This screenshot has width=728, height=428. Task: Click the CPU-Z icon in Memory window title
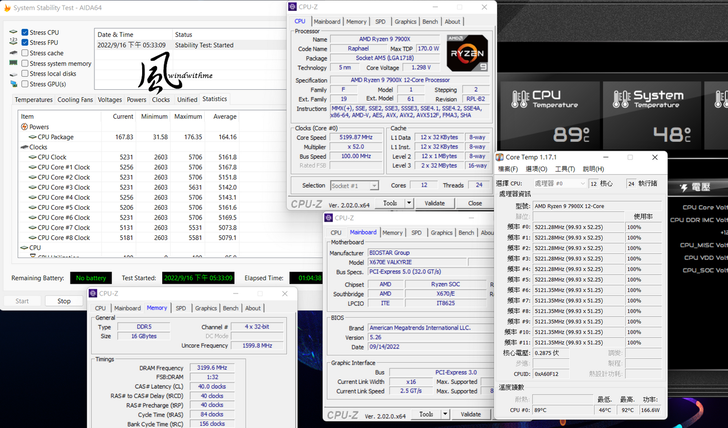point(93,293)
